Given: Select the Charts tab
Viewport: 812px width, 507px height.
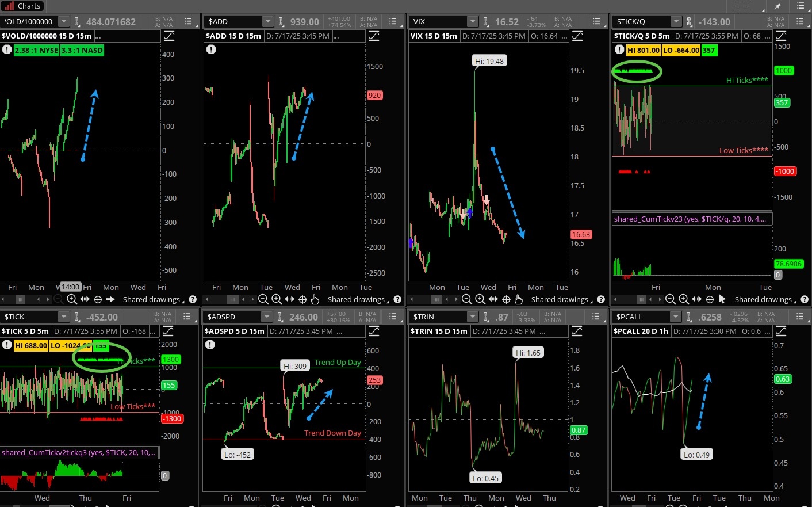Looking at the screenshot, I should [x=23, y=6].
